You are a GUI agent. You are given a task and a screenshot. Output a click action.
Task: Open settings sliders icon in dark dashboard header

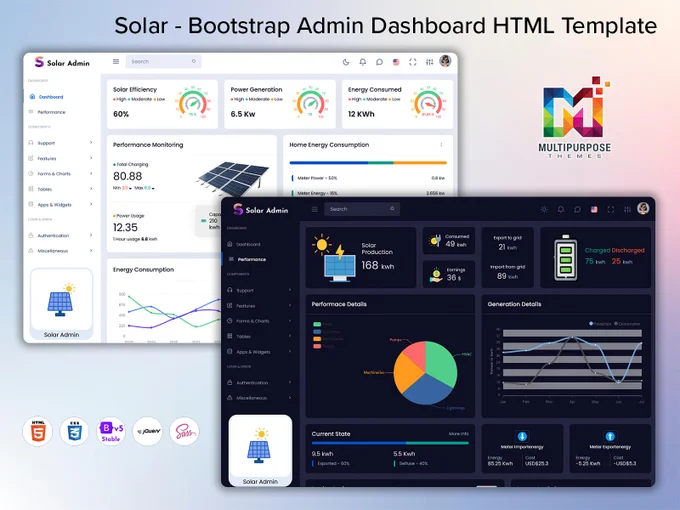(627, 209)
